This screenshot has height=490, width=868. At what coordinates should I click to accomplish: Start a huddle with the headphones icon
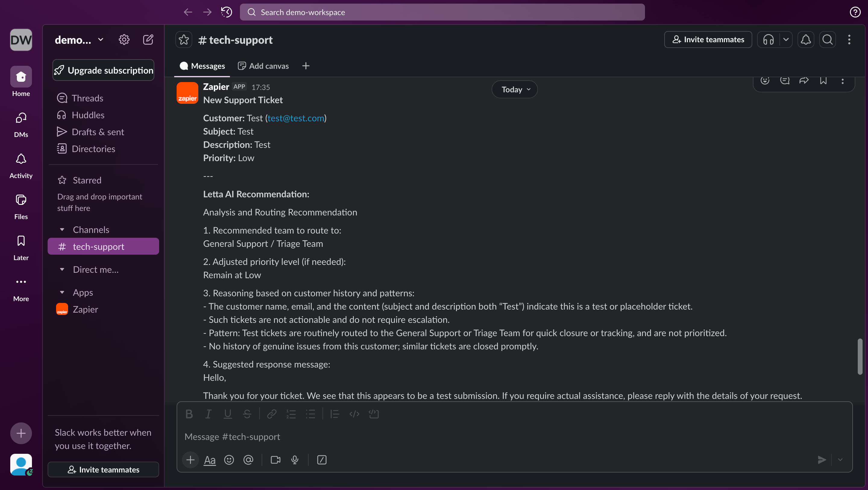769,40
